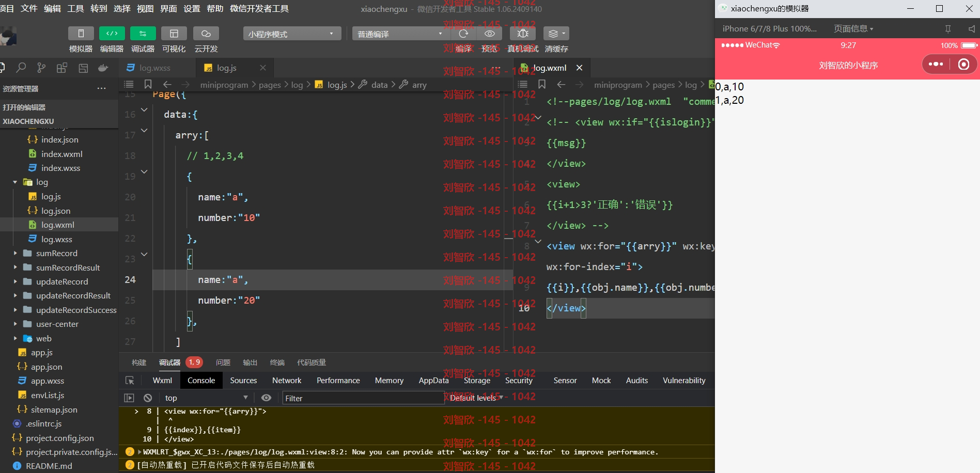The width and height of the screenshot is (980, 473).
Task: Open the mini program three-dot menu
Action: click(x=936, y=65)
